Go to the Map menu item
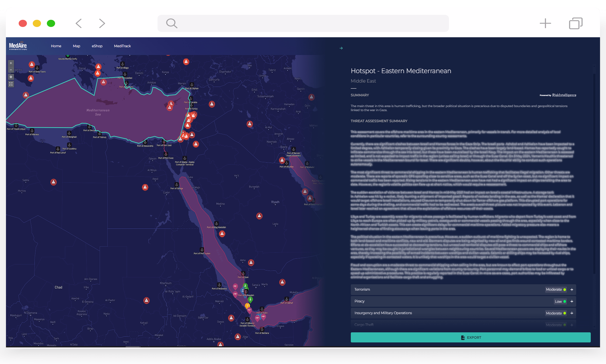This screenshot has height=364, width=606. 77,46
